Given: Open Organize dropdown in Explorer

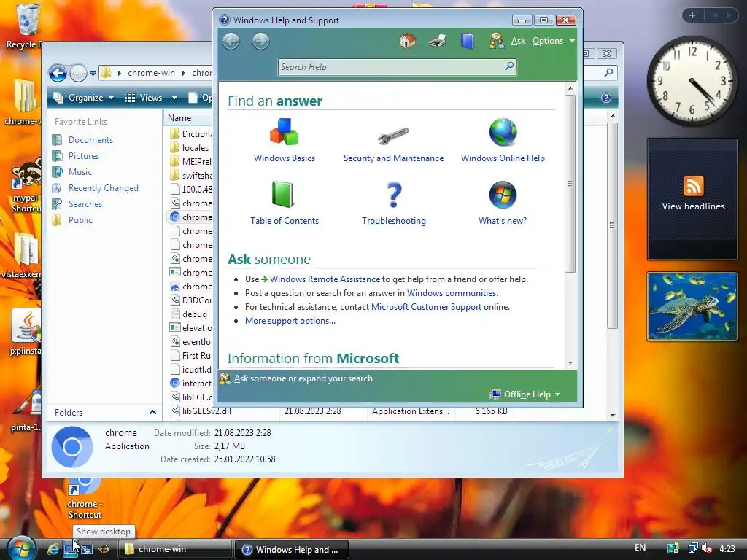Looking at the screenshot, I should coord(84,98).
